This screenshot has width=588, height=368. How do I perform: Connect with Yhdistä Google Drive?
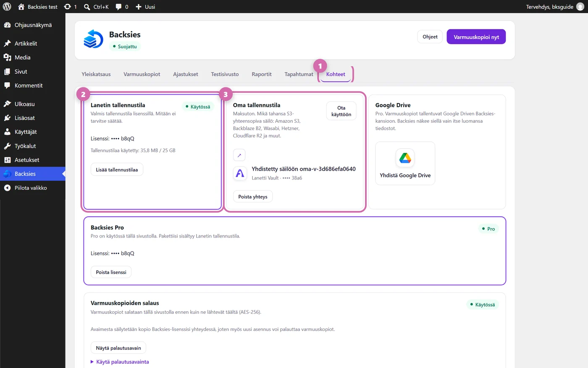pos(405,163)
